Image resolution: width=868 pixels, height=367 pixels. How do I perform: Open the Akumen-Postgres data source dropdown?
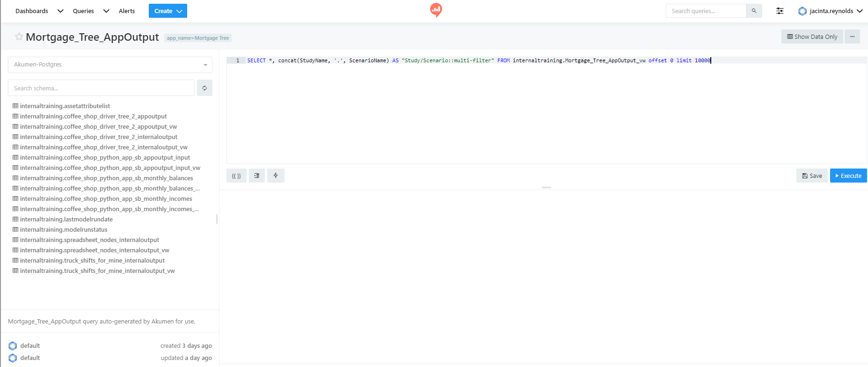pos(110,65)
